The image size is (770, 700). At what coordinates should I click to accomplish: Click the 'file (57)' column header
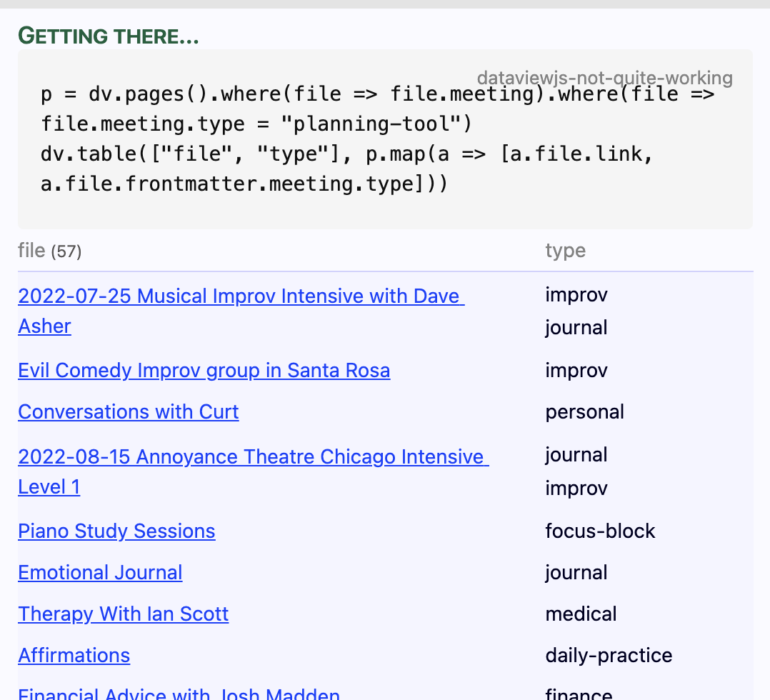pos(49,251)
